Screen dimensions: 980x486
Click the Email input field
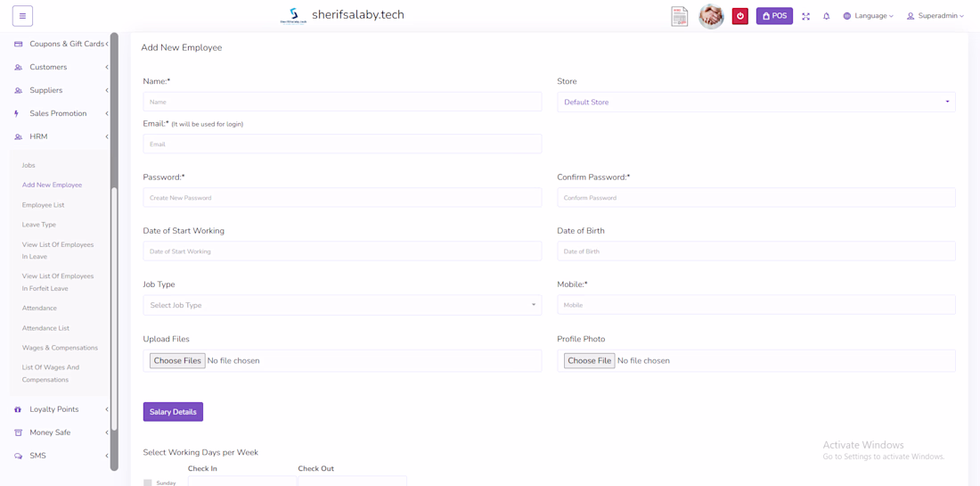point(342,144)
